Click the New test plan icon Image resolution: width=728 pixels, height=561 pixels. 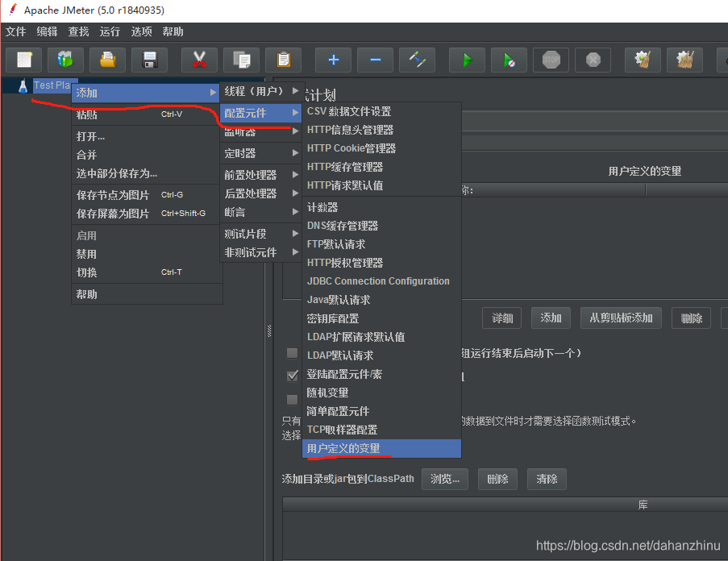click(x=23, y=60)
